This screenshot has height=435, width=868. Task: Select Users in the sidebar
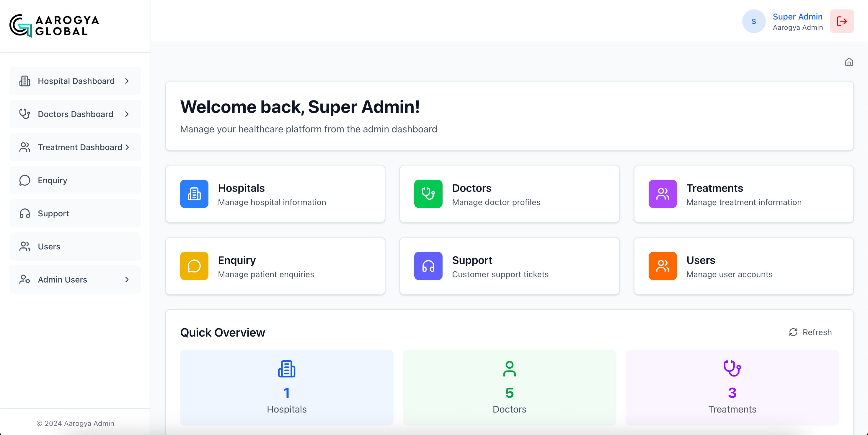[x=75, y=246]
